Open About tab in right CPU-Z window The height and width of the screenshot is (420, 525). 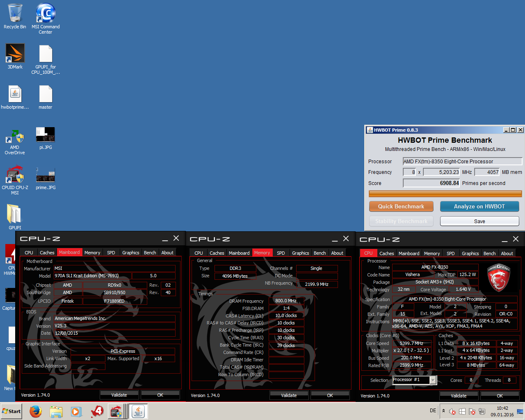507,253
